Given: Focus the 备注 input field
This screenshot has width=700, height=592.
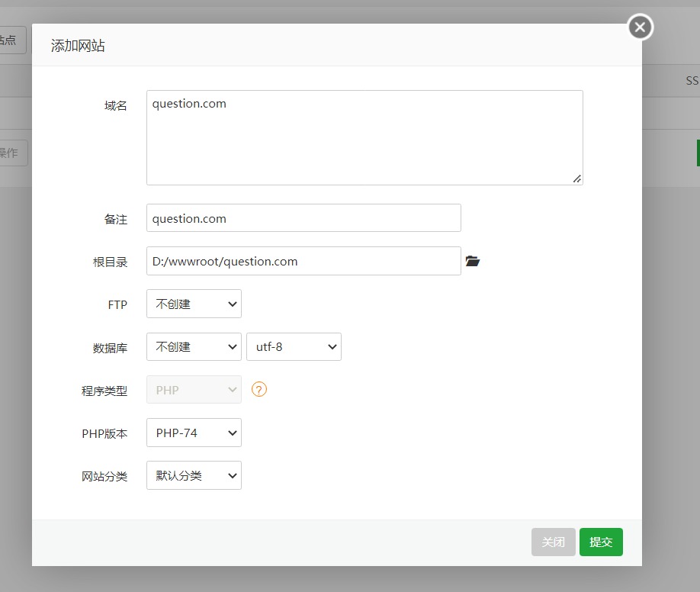Looking at the screenshot, I should 303,218.
